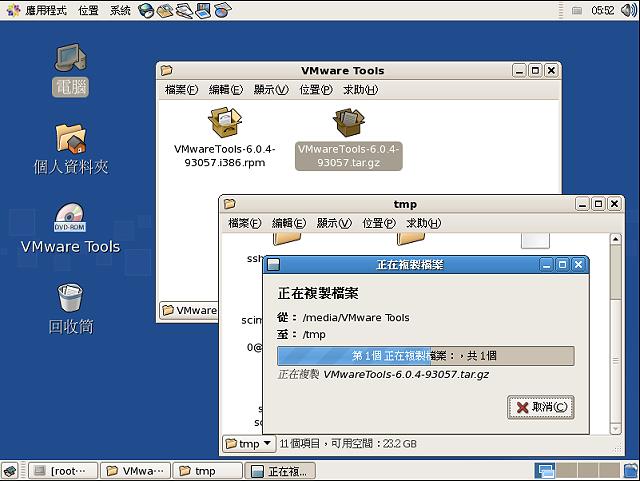The height and width of the screenshot is (481, 640).
Task: Switch to the first workspace in switcher
Action: pyautogui.click(x=545, y=471)
